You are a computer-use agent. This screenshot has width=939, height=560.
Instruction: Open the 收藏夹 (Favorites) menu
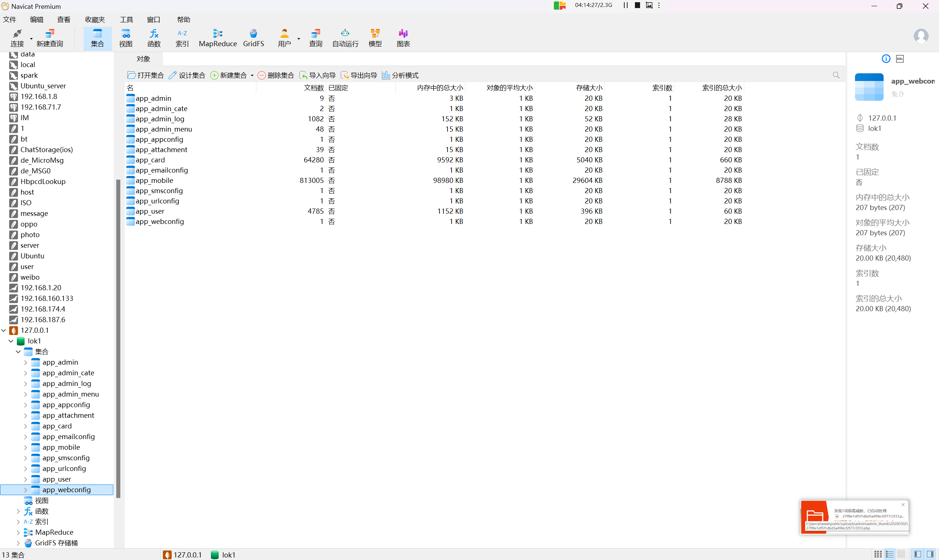pos(95,20)
